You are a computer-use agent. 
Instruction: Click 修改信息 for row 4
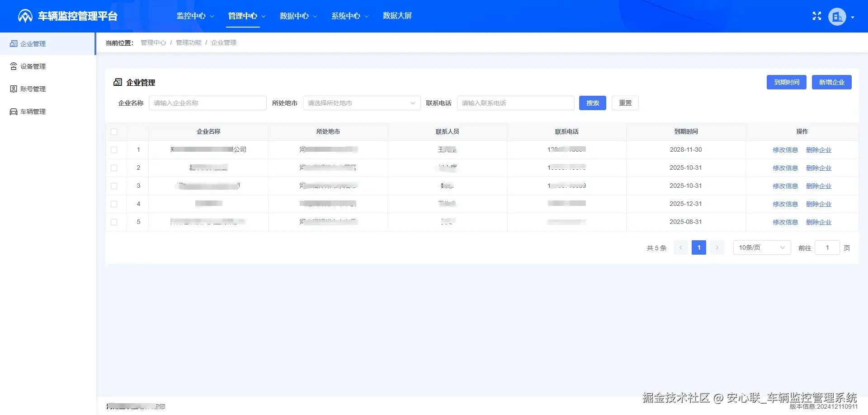point(785,204)
